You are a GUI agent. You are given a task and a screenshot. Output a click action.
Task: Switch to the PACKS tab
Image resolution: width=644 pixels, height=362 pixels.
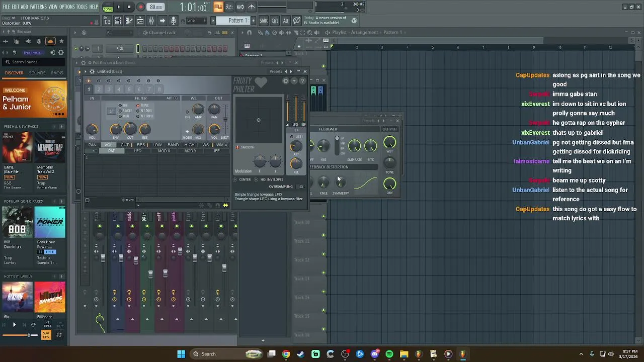(x=57, y=73)
